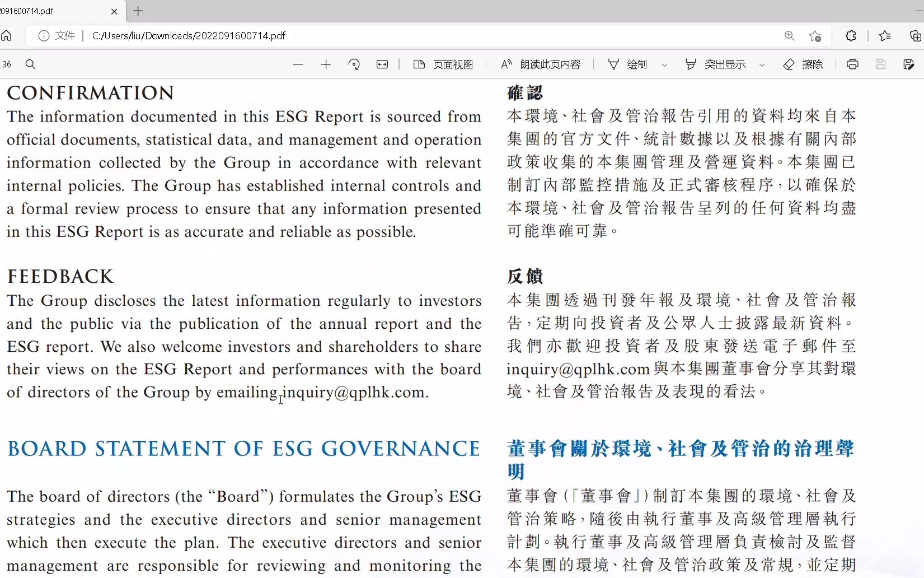This screenshot has width=924, height=578.
Task: Click the CONFIRMATION heading
Action: coord(91,93)
